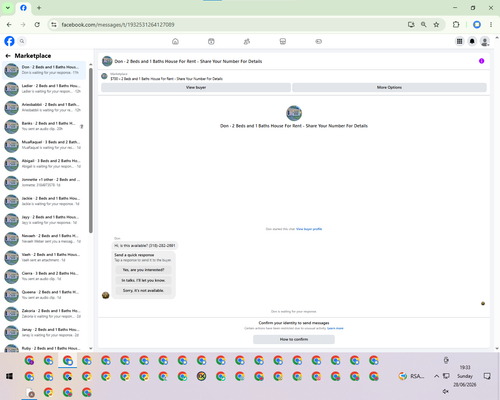Screen dimensions: 500x400
Task: View site information icon in the address bar
Action: (x=54, y=25)
